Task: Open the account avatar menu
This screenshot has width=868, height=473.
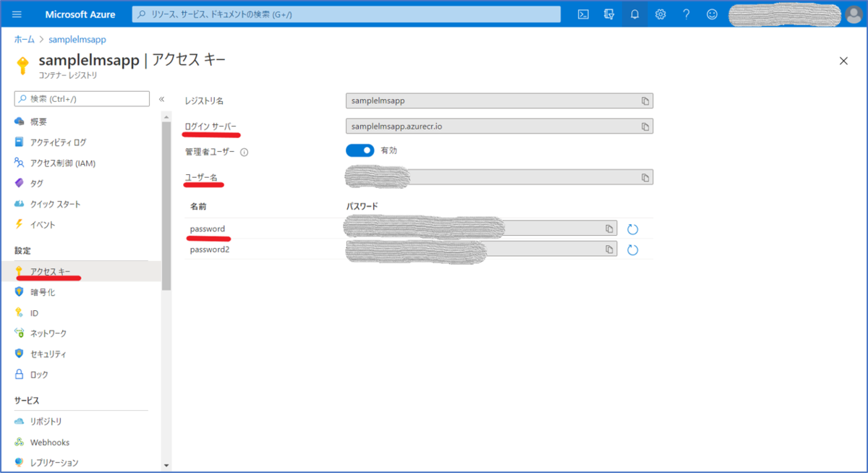Action: click(x=853, y=14)
